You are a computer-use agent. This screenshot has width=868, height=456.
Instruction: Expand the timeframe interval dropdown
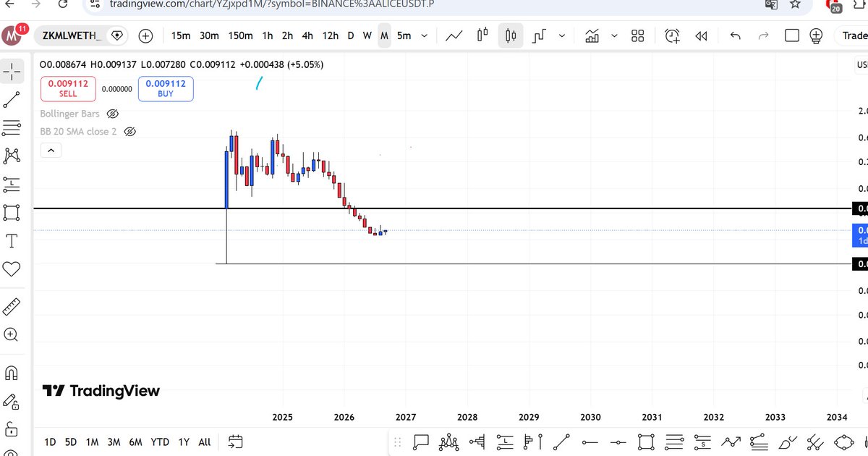coord(425,35)
